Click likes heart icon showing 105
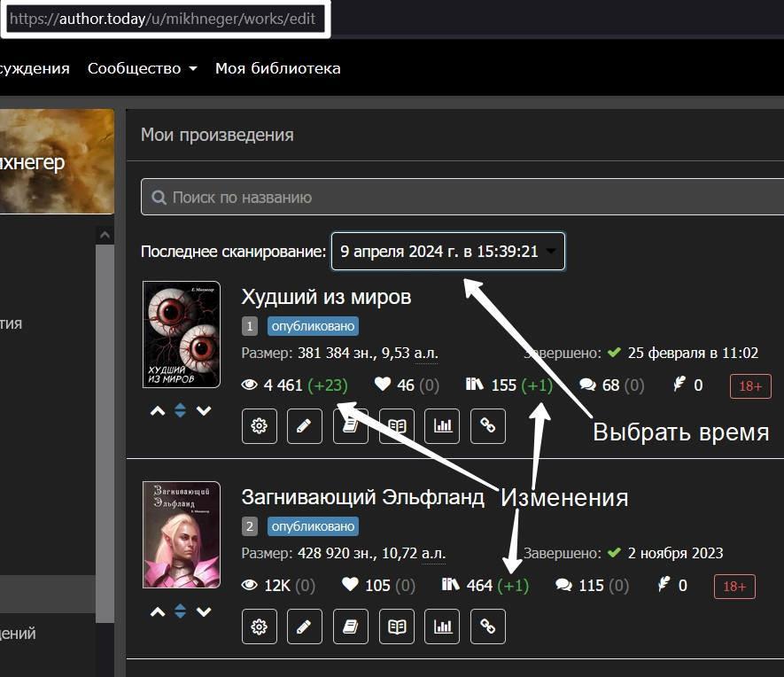Screen dimensions: 784x677 click(x=350, y=584)
